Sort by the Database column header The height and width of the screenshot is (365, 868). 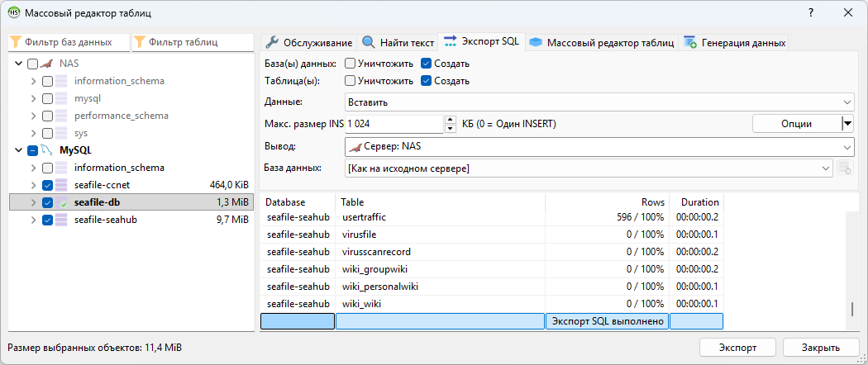298,201
